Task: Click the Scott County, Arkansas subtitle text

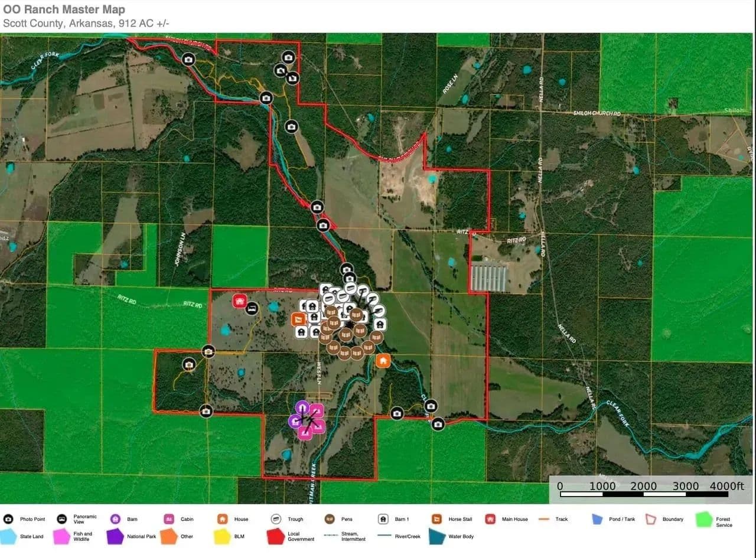Action: pos(86,24)
